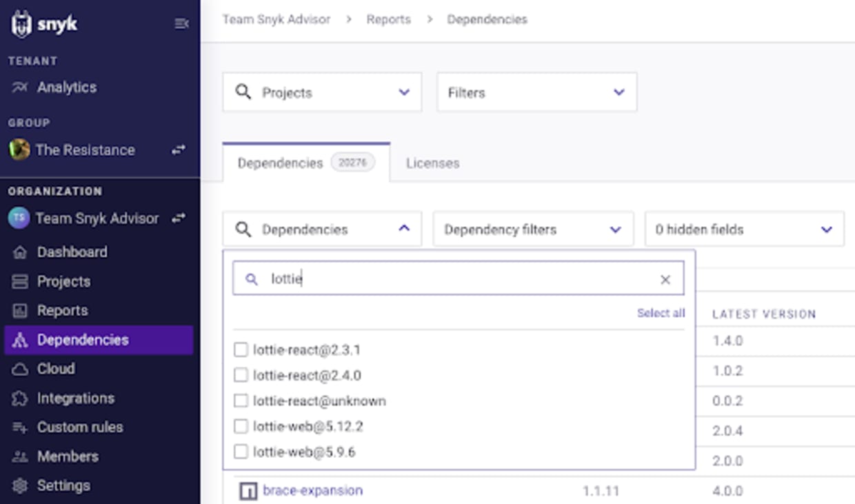This screenshot has width=855, height=504.
Task: Click the 20276 dependencies count badge
Action: (x=352, y=163)
